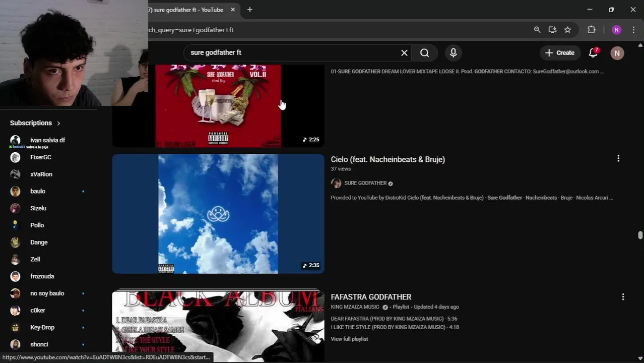Open the notifications bell
Image resolution: width=644 pixels, height=363 pixels.
pos(593,52)
